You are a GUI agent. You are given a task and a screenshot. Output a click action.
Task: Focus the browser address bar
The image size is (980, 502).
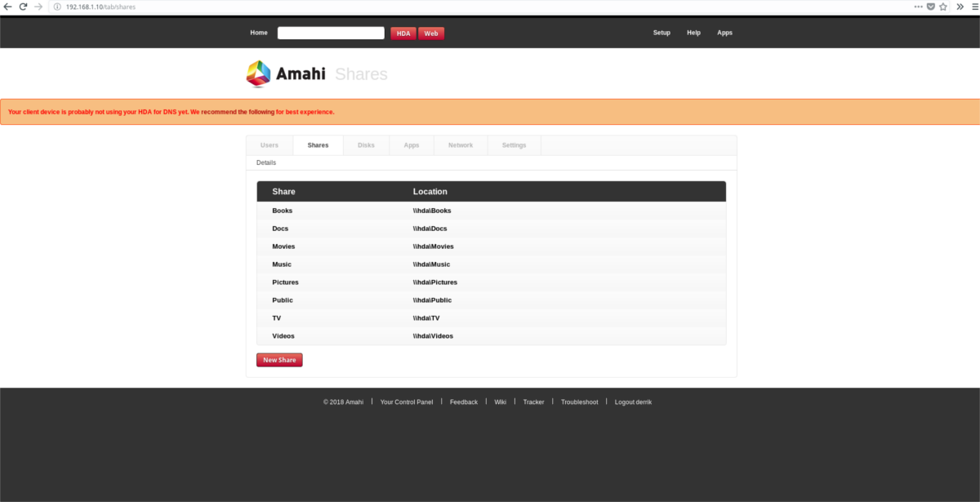482,7
